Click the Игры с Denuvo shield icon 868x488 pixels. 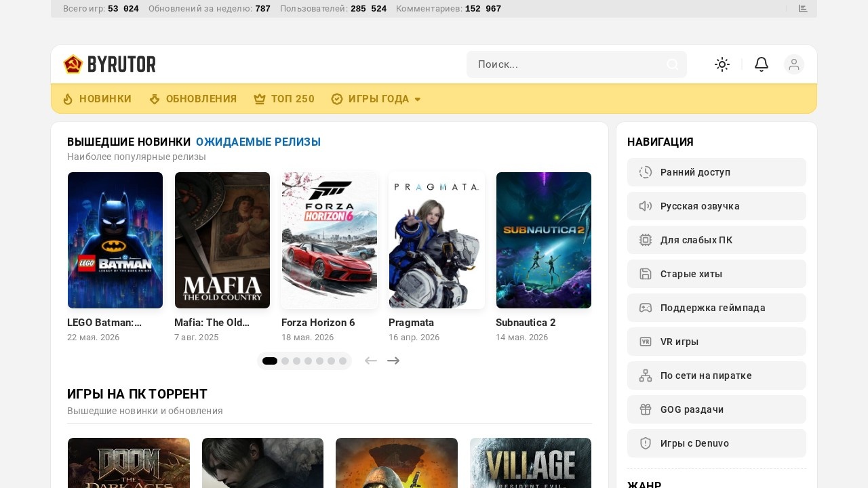[646, 443]
